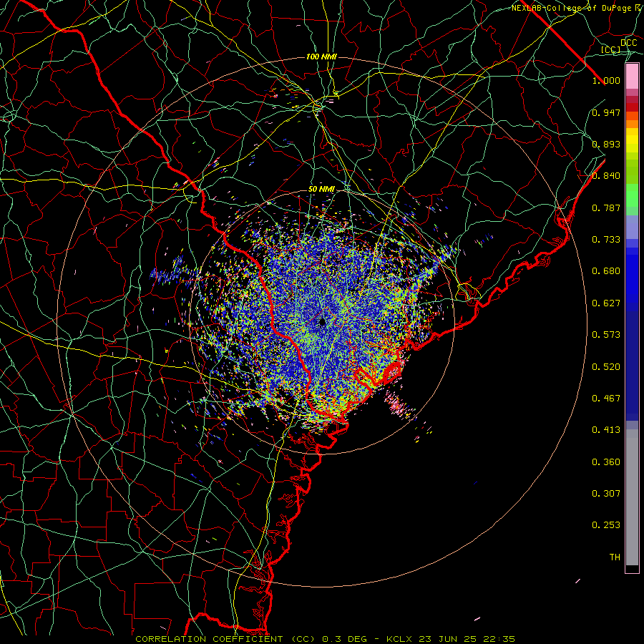Click the TH threshold label
Viewport: 644px width, 644px height.
pyautogui.click(x=615, y=557)
